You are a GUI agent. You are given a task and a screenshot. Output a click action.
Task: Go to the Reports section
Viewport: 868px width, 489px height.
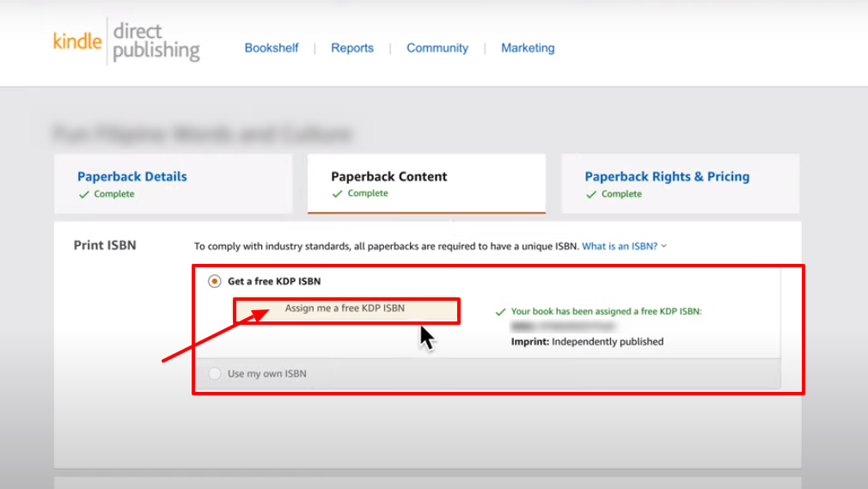[352, 48]
